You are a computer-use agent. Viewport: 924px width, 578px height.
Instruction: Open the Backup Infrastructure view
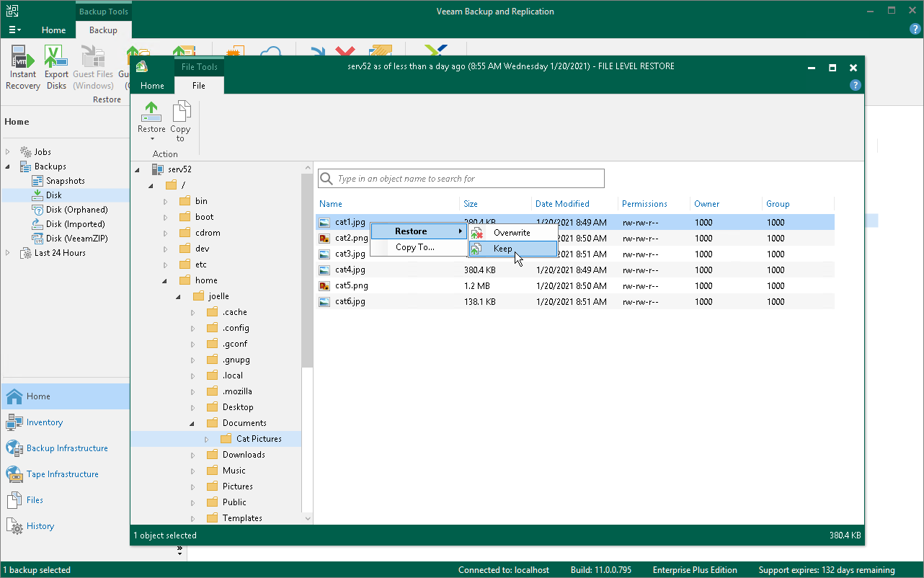pos(65,448)
